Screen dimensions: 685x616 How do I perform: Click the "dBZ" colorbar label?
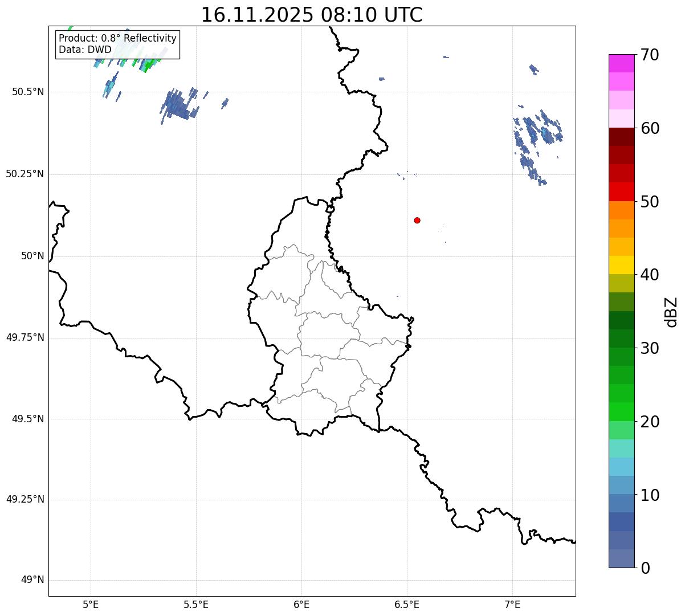[x=671, y=311]
